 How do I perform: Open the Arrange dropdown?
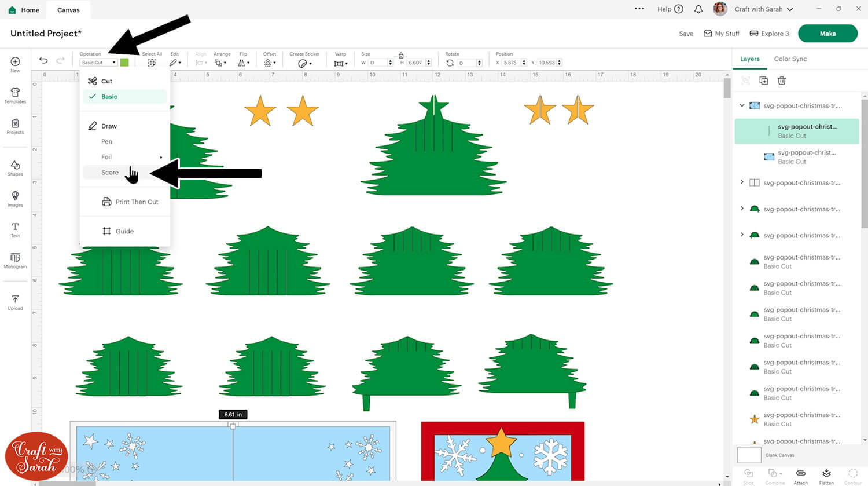pyautogui.click(x=220, y=63)
